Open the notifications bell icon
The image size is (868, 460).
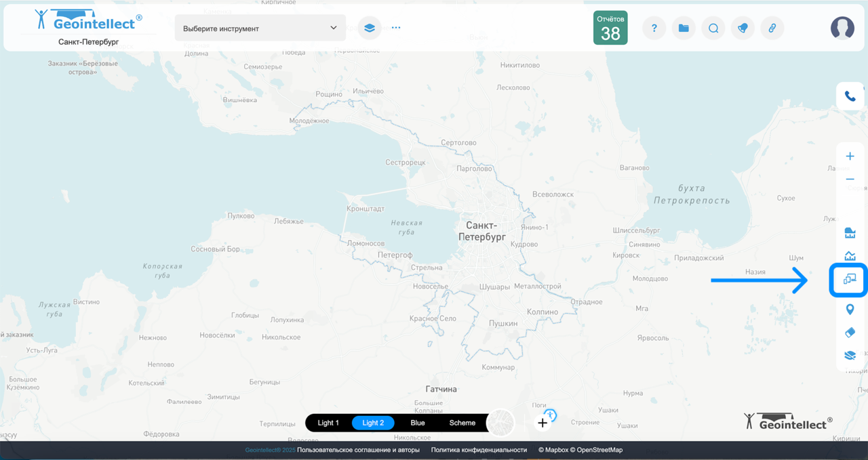click(743, 28)
